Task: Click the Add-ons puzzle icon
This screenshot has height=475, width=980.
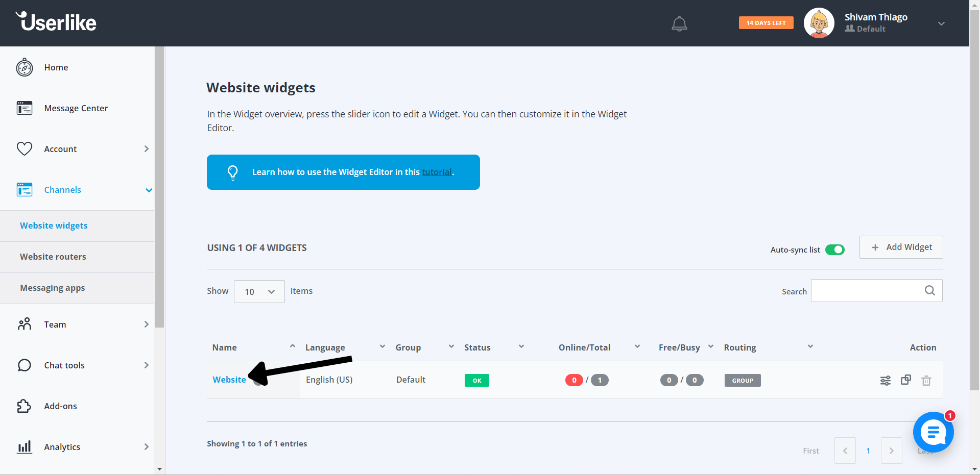Action: pos(25,406)
